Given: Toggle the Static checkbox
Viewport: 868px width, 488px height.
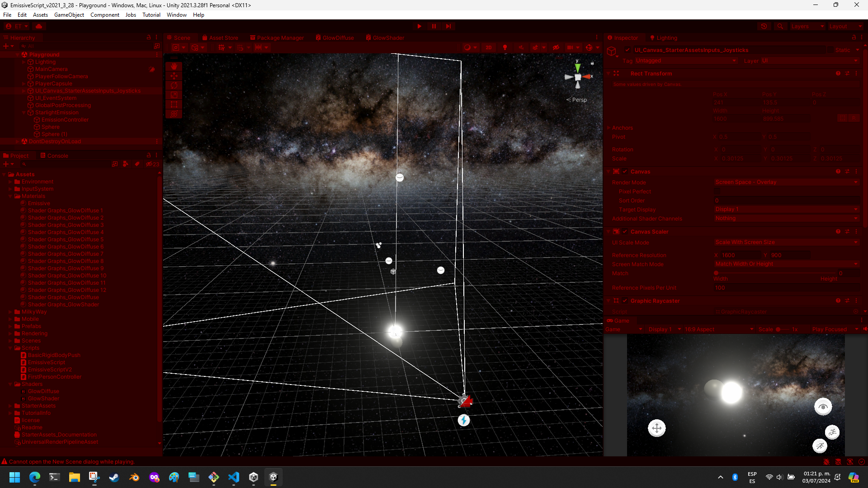Looking at the screenshot, I should pyautogui.click(x=830, y=50).
